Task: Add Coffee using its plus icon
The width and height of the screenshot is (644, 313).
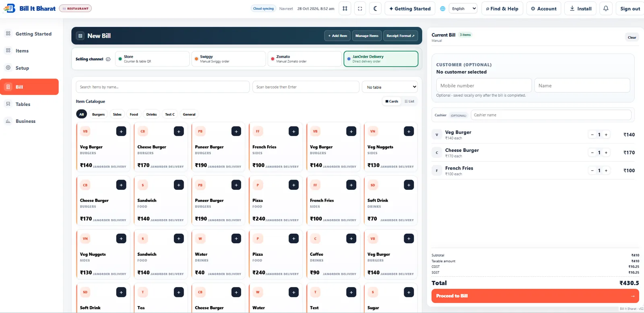Action: 351,238
